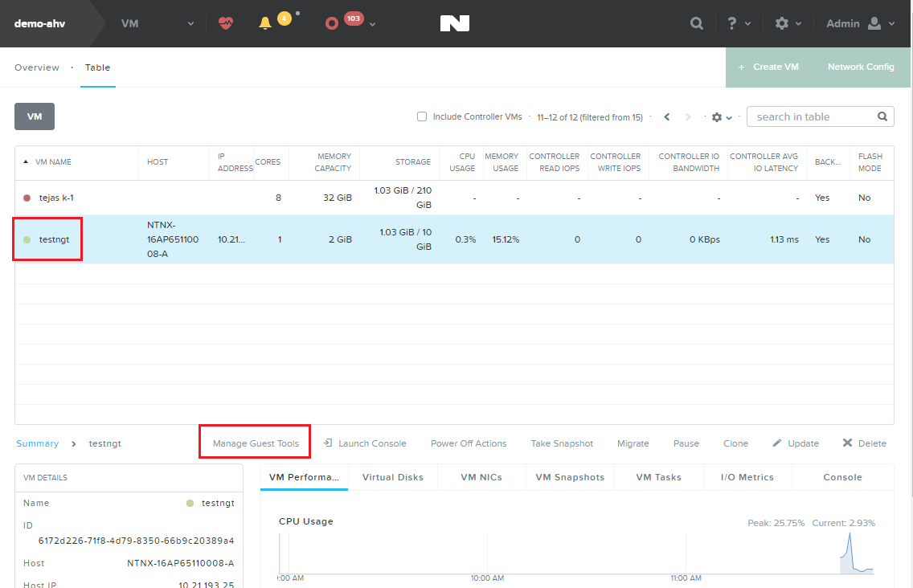Screen dimensions: 913x588
Task: Toggle Include Controller VMs checkbox
Action: 422,116
